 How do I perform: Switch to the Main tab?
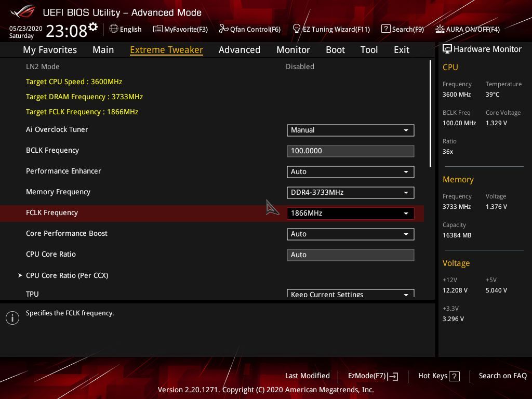click(x=103, y=50)
